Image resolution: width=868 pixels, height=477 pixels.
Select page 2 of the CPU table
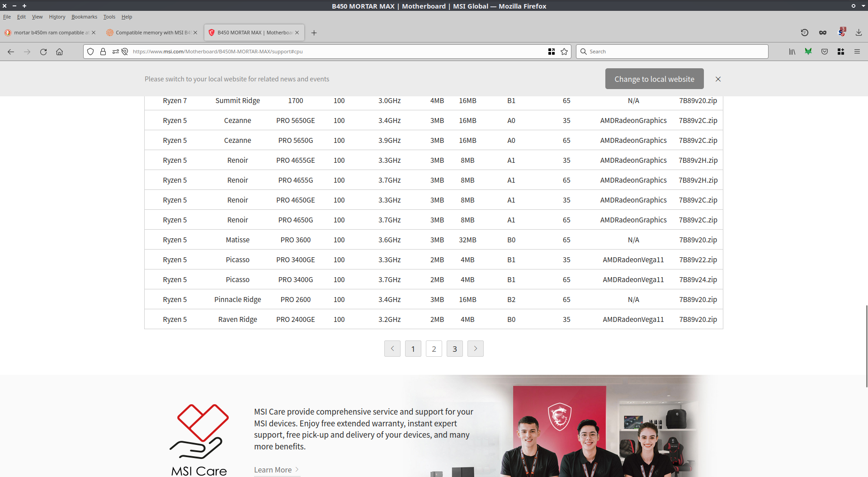(434, 349)
